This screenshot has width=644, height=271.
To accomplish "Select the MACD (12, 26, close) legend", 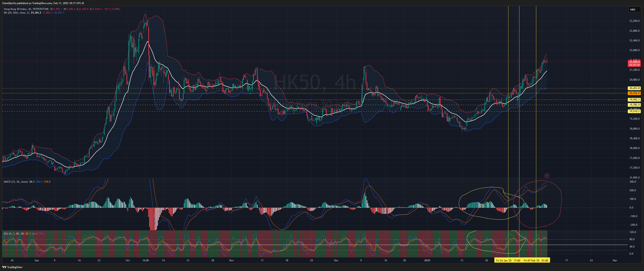I will click(16, 182).
